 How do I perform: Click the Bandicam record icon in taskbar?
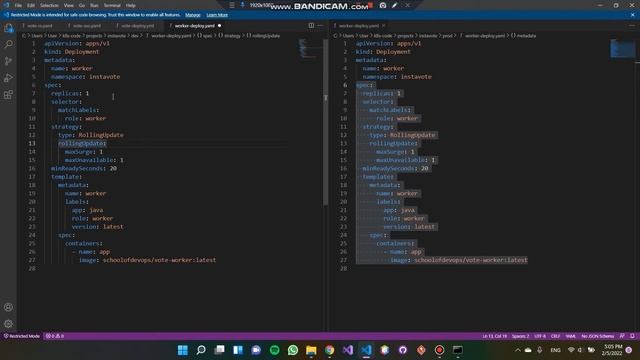(x=440, y=350)
